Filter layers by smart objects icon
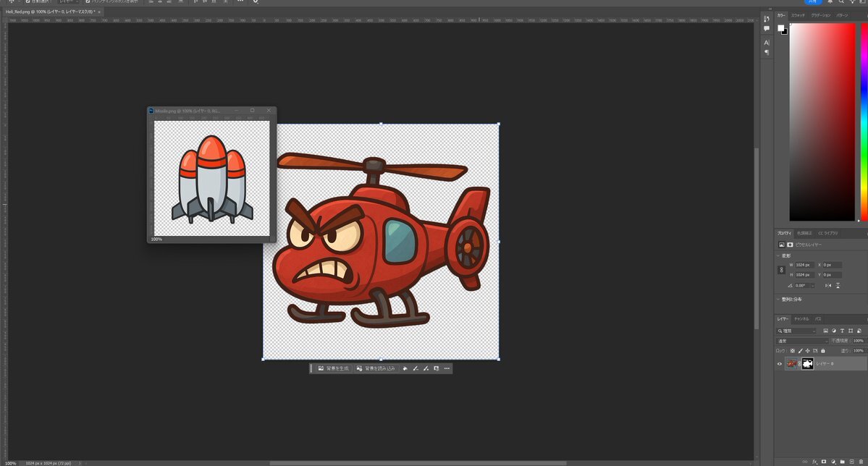Screen dimensions: 868x466 859,331
